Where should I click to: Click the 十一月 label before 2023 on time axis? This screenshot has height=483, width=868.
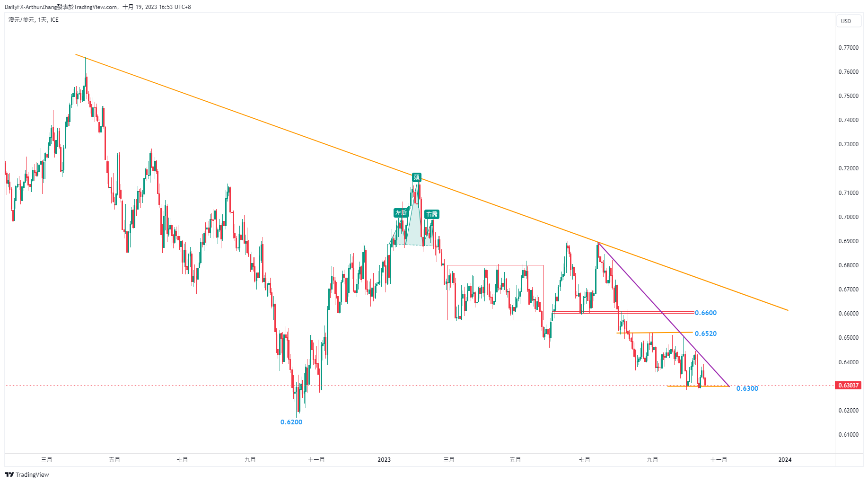[x=316, y=460]
